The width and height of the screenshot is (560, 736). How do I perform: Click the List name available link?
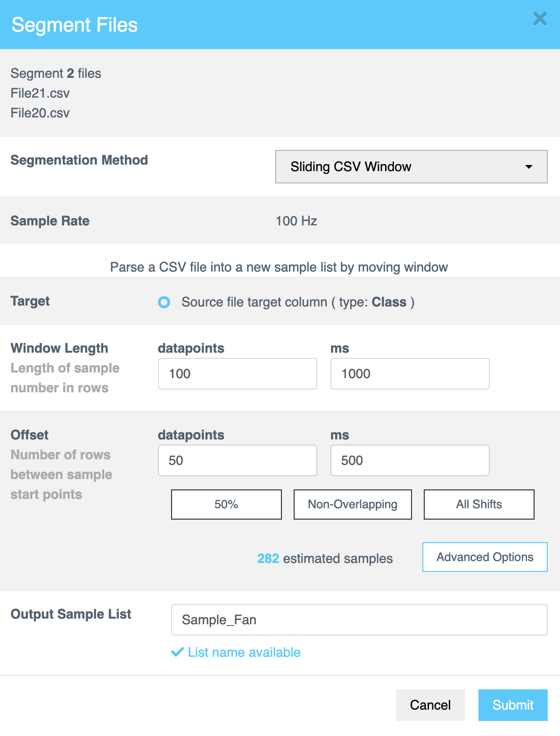pos(244,653)
